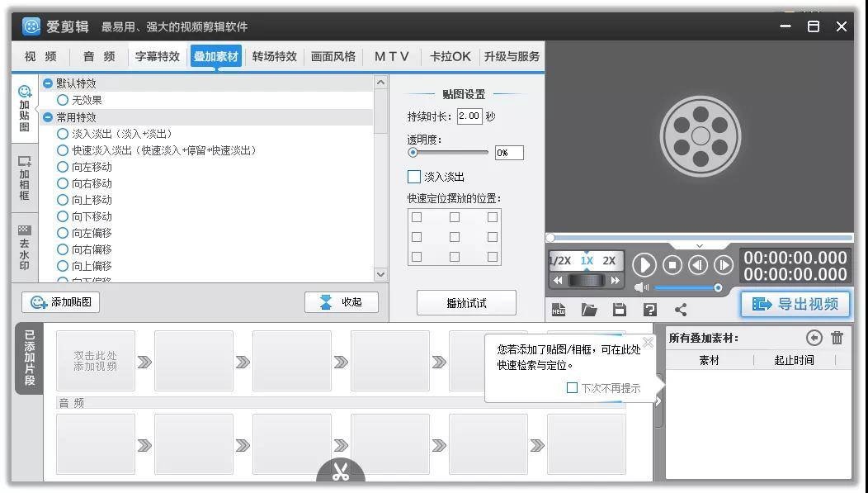Click the 添加贴图 button
This screenshot has height=493, width=868.
61,302
